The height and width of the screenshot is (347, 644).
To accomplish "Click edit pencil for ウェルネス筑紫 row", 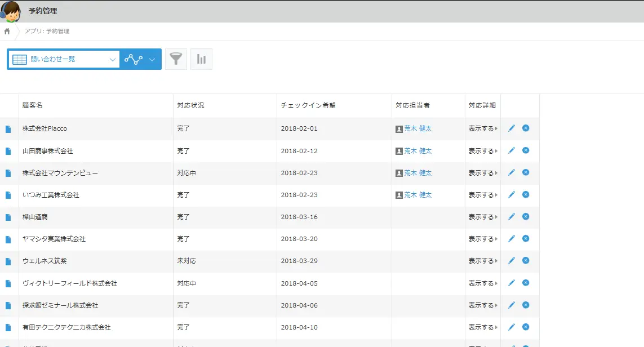I will 512,260.
